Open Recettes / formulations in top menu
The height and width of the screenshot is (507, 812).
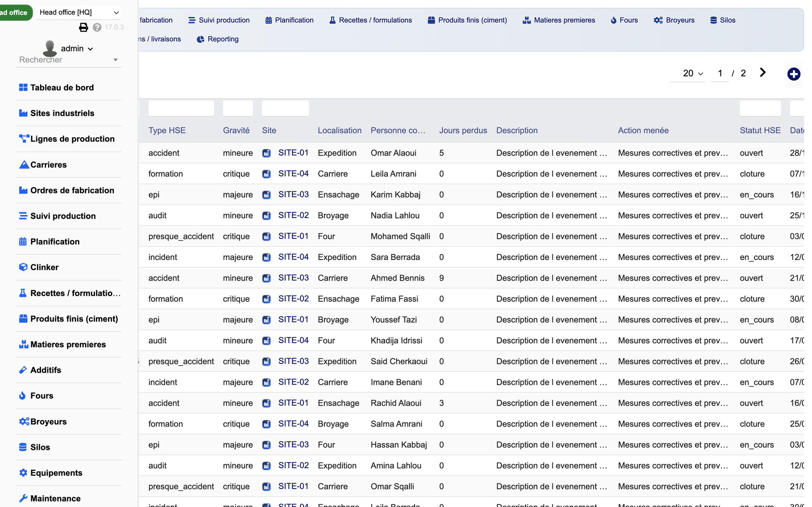click(x=371, y=20)
